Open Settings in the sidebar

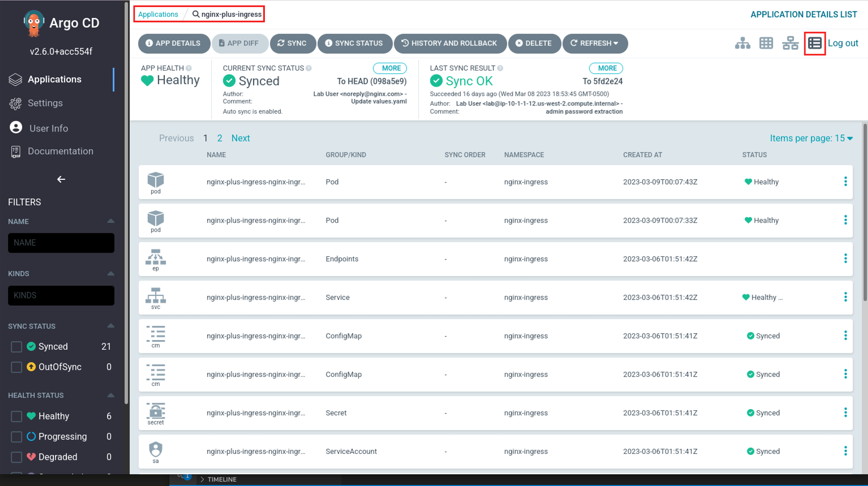(45, 103)
